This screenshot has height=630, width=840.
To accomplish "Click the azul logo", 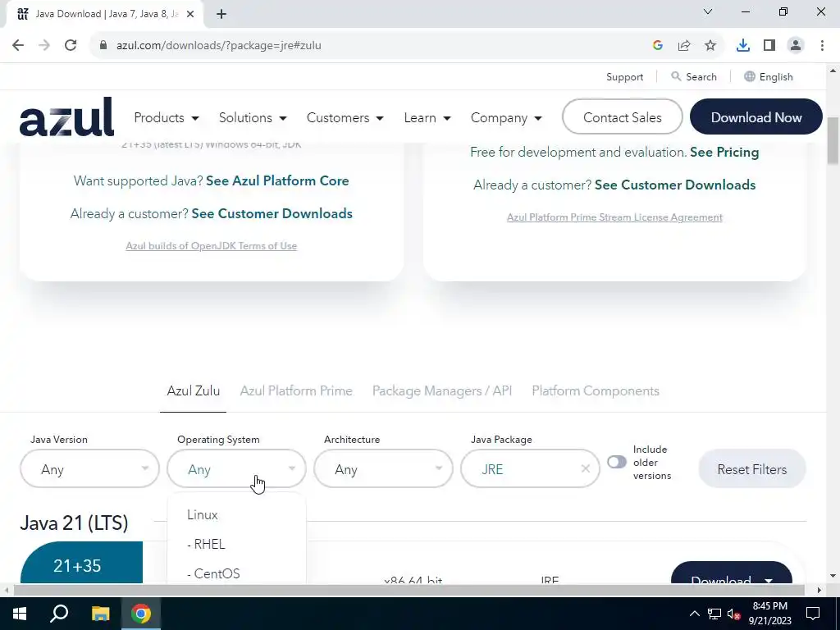I will [x=66, y=116].
